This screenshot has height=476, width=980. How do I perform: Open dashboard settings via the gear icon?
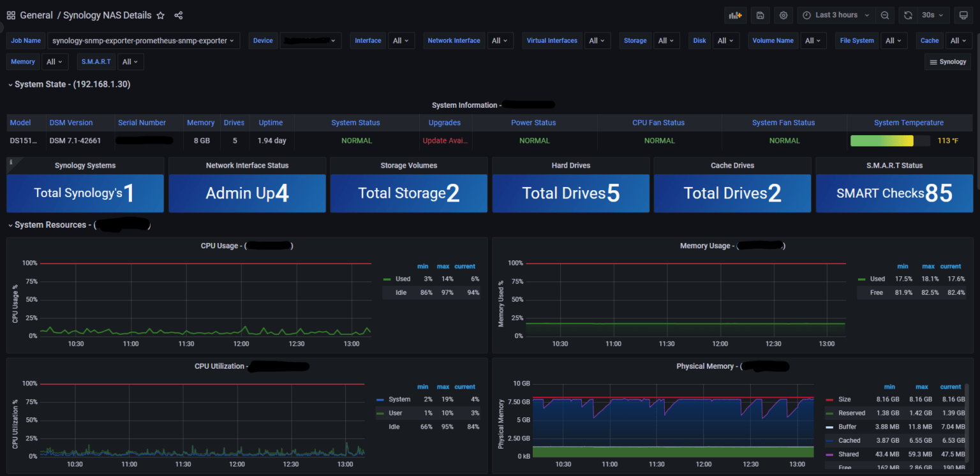tap(783, 15)
